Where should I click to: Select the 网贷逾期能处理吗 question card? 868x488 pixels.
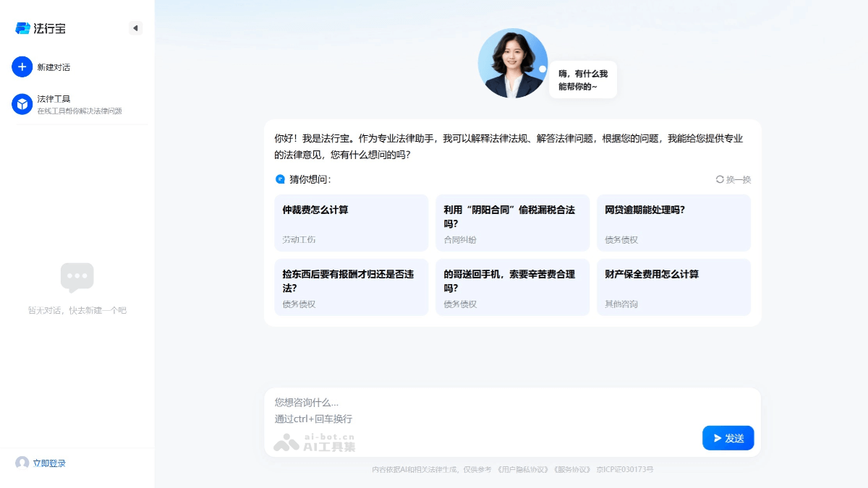click(x=673, y=222)
